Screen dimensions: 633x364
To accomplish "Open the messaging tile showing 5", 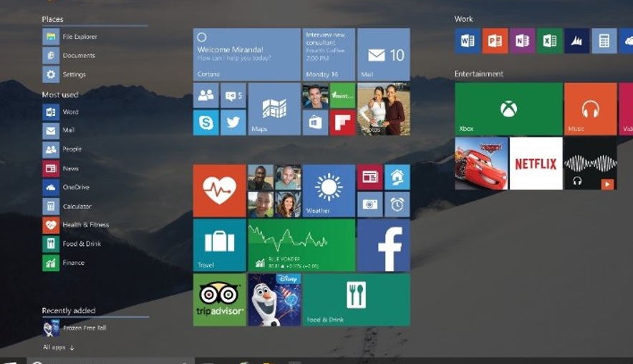I will point(233,96).
